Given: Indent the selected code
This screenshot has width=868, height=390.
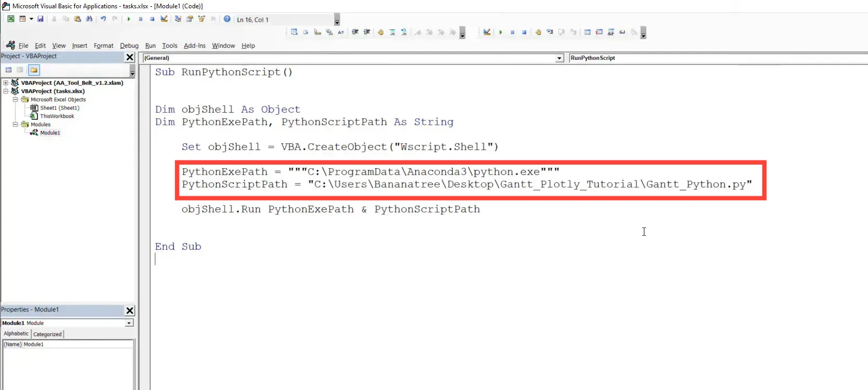Looking at the screenshot, I should tap(355, 32).
